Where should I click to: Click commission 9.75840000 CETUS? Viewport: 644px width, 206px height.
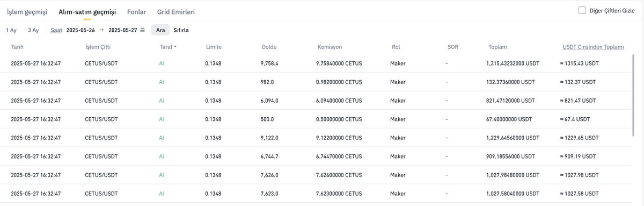(339, 63)
